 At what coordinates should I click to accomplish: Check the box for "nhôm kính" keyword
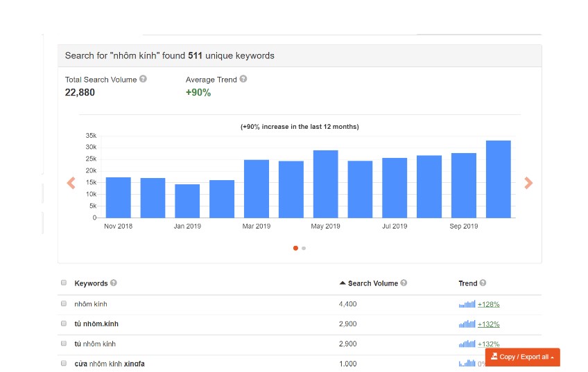point(64,304)
